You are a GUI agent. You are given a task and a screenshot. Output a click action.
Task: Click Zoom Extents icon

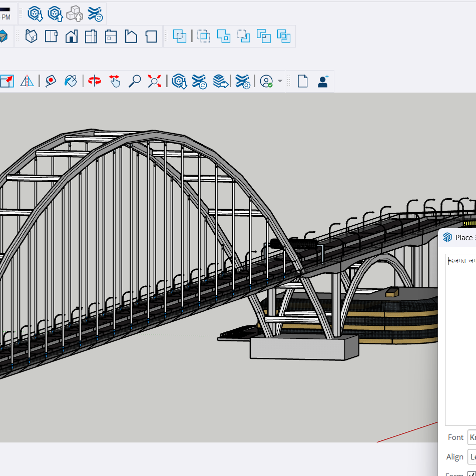click(x=155, y=82)
